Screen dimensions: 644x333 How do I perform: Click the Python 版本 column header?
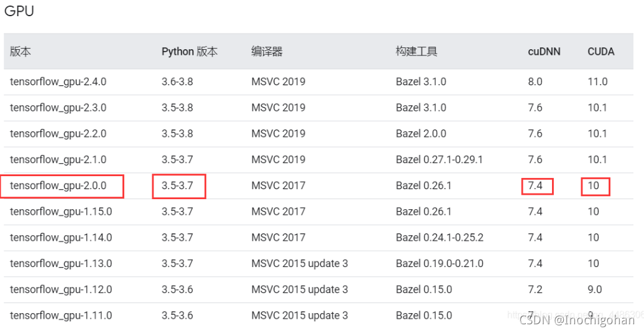click(190, 52)
